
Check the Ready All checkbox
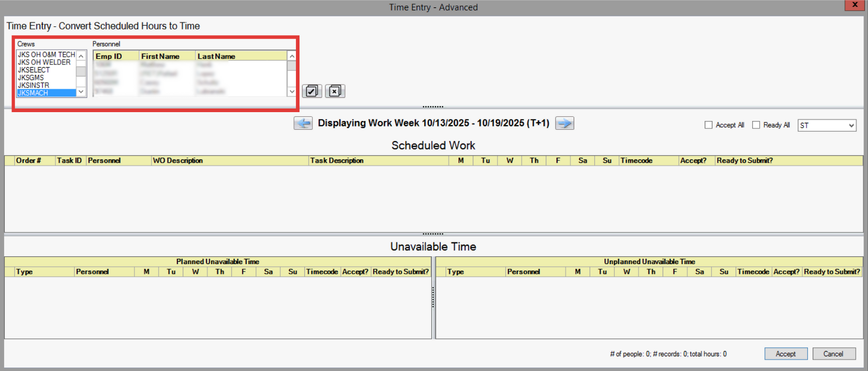(x=756, y=125)
